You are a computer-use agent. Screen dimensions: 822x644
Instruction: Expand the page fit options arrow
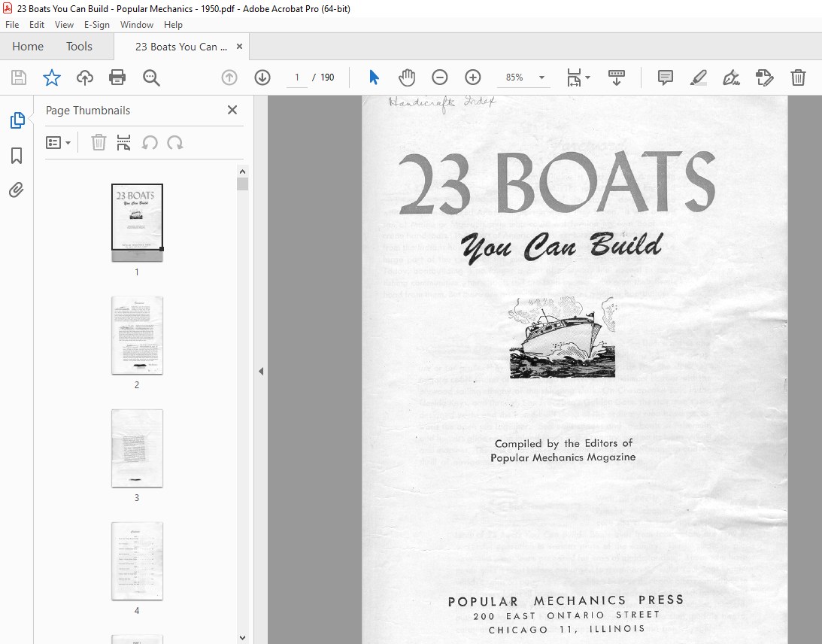587,77
